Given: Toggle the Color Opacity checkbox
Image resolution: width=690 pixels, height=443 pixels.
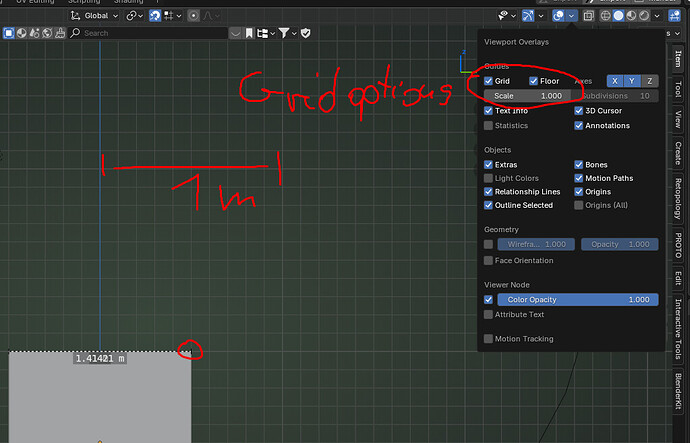Looking at the screenshot, I should pyautogui.click(x=488, y=300).
